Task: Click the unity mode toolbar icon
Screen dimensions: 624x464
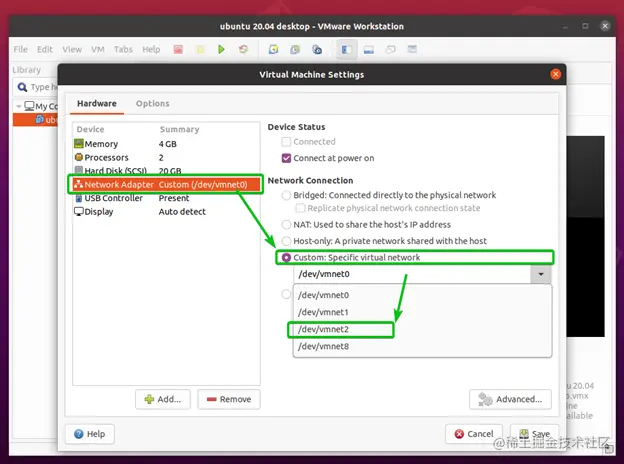Action: pos(412,49)
